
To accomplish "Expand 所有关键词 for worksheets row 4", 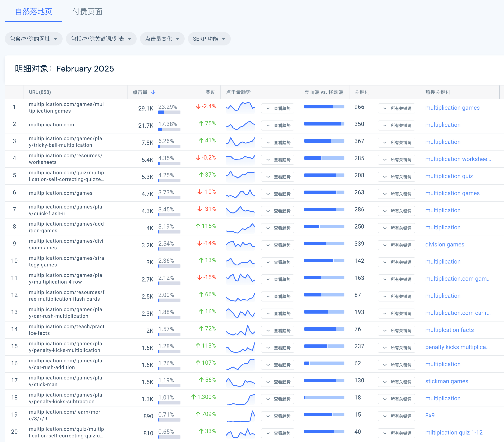I will (396, 160).
